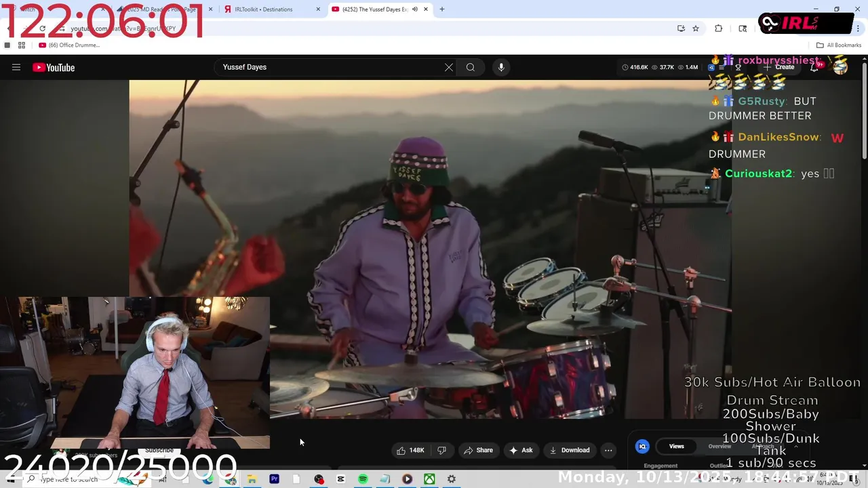Image resolution: width=868 pixels, height=488 pixels.
Task: Open Settings gear from the taskbar
Action: tap(452, 479)
